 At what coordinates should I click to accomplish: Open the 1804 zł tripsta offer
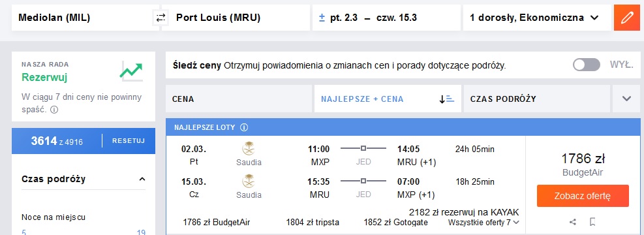(313, 223)
